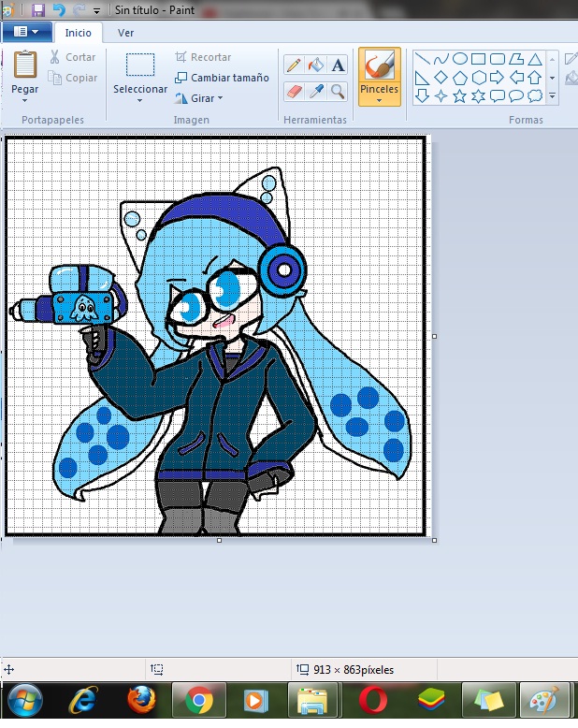Click Cambiar tamaño resize button
578x728 pixels.
coord(222,78)
